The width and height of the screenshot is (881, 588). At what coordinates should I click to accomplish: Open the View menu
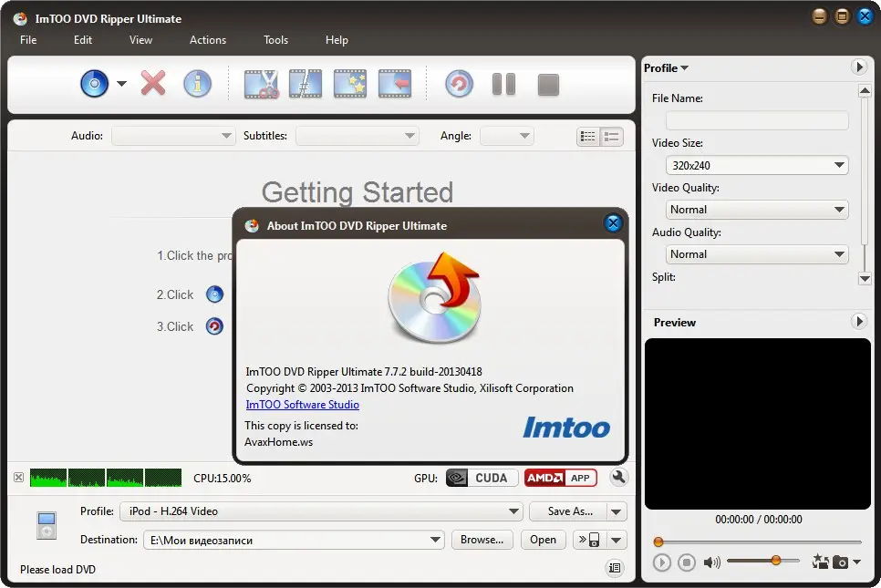pos(140,40)
